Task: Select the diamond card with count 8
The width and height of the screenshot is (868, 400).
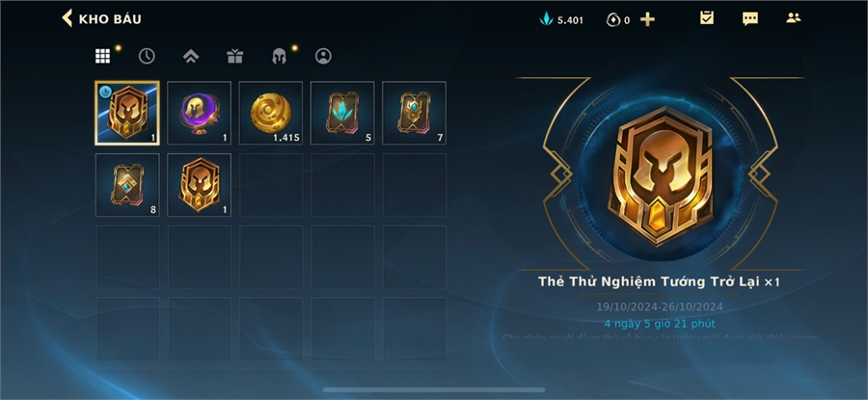Action: (x=127, y=185)
